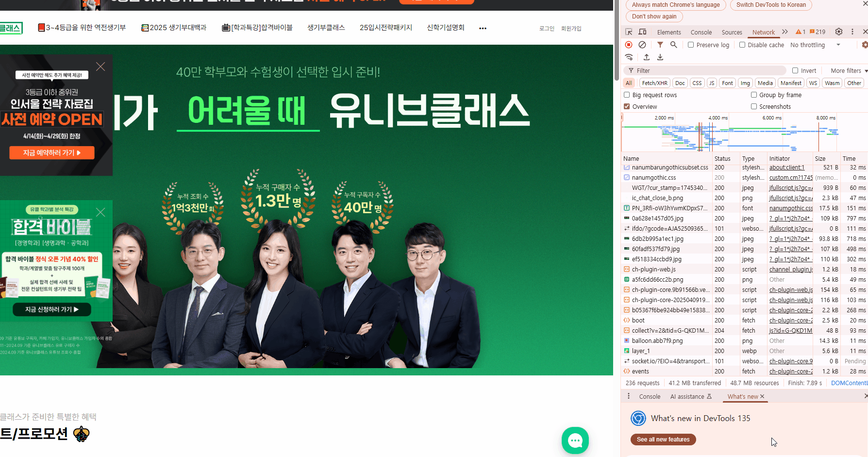Image resolution: width=868 pixels, height=457 pixels.
Task: Open DevTools customize three-dot menu
Action: point(852,32)
